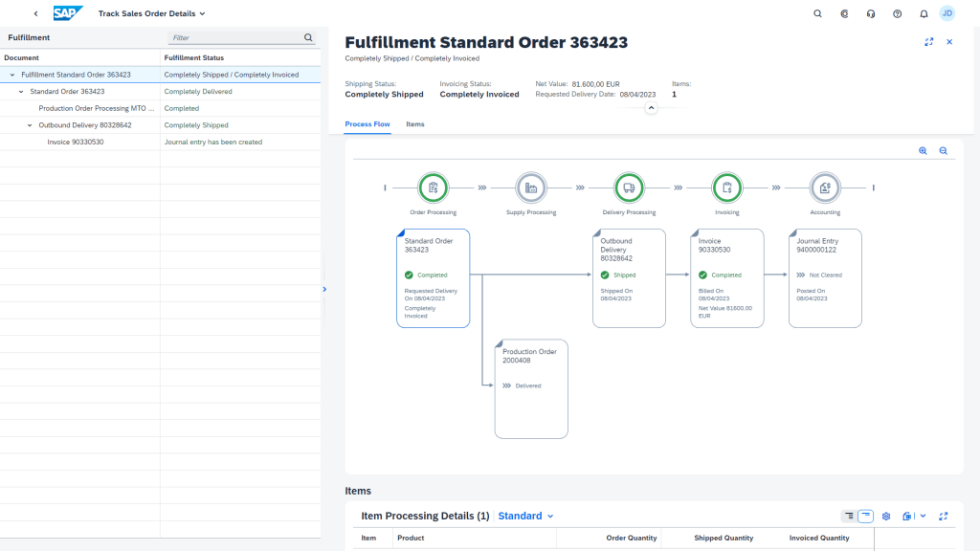
Task: Click the Supply Processing flow node icon
Action: [530, 187]
